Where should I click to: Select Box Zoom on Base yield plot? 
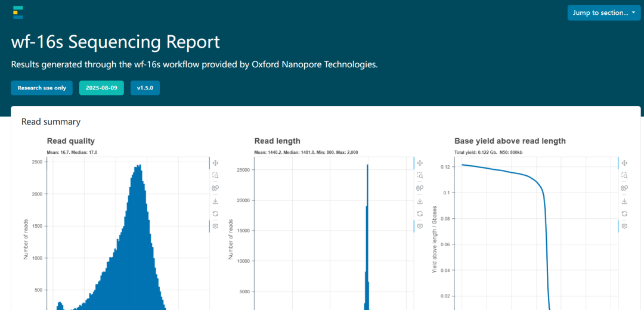[624, 175]
